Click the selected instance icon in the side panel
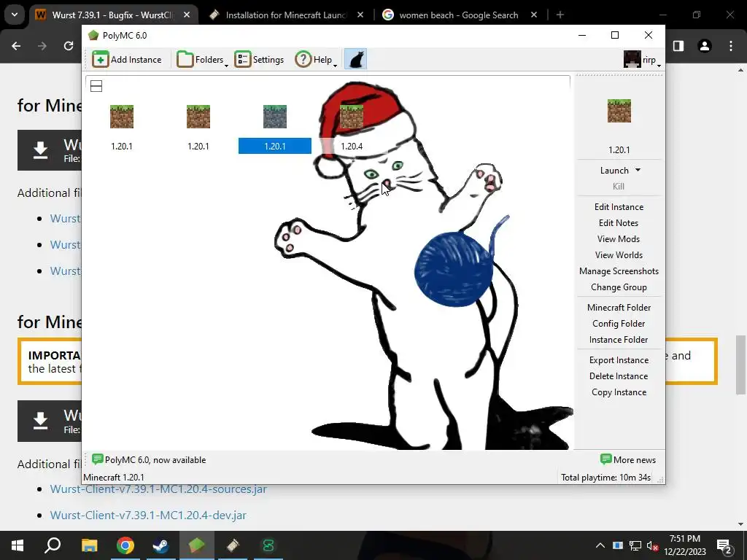747x560 pixels. (x=619, y=111)
